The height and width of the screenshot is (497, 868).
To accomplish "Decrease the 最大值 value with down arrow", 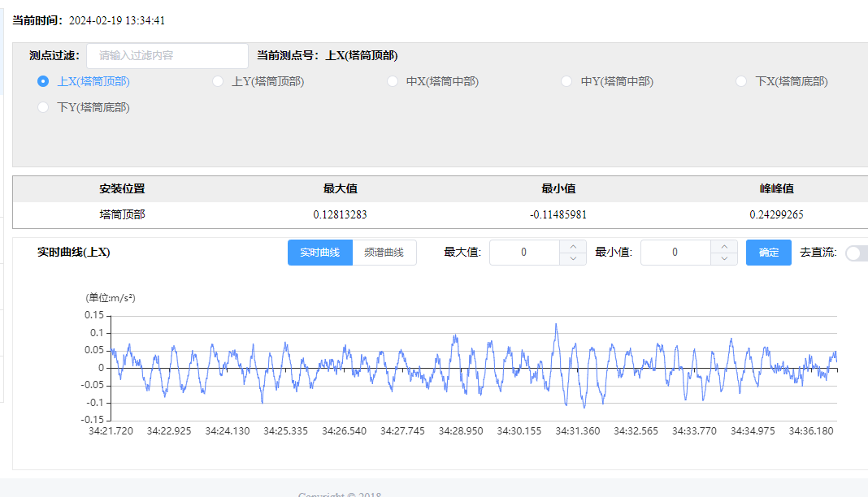I will pyautogui.click(x=573, y=259).
